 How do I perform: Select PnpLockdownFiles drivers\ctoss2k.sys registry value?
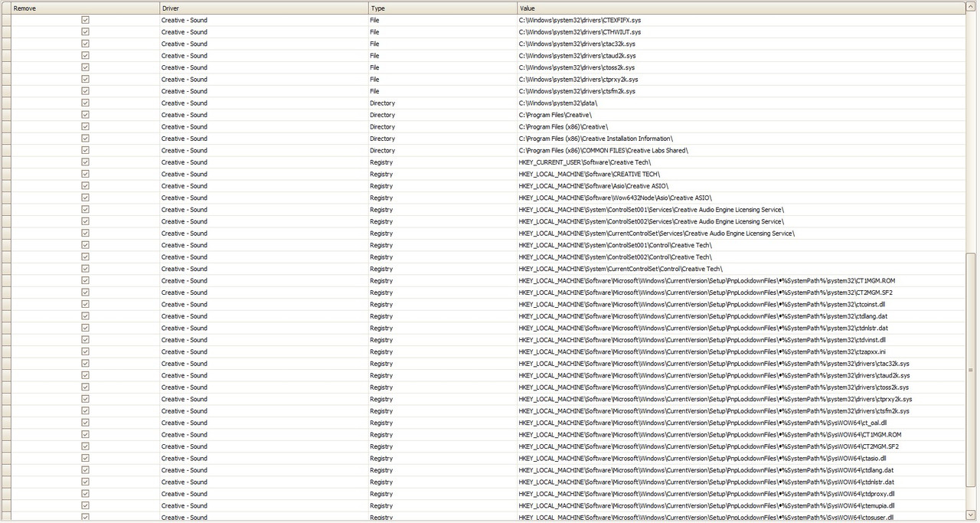pos(741,387)
